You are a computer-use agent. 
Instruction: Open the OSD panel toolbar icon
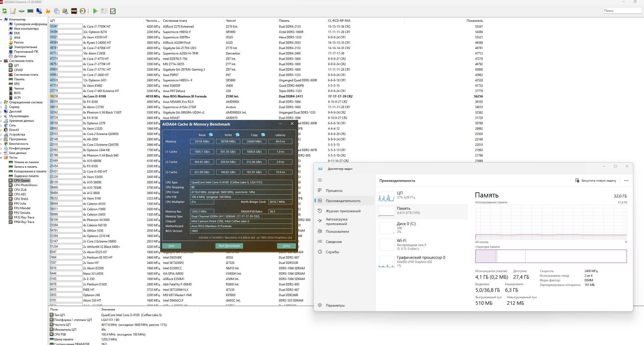click(x=74, y=11)
